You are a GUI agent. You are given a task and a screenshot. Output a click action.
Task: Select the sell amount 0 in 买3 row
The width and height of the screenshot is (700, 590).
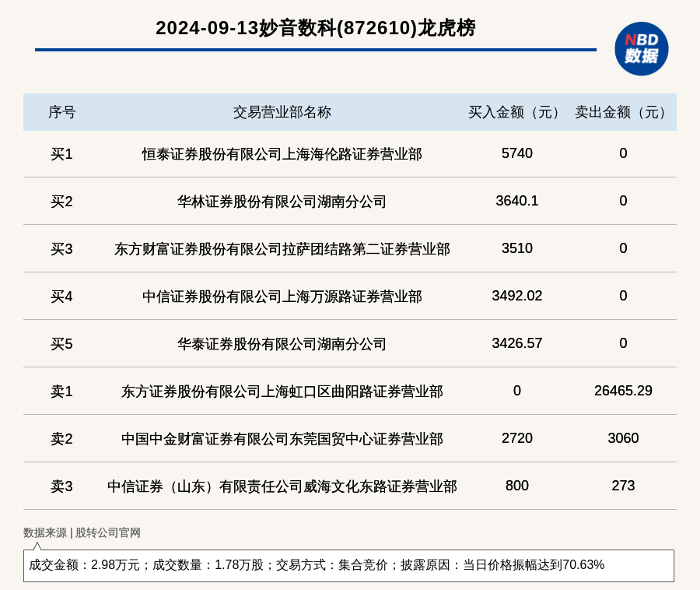coord(623,248)
